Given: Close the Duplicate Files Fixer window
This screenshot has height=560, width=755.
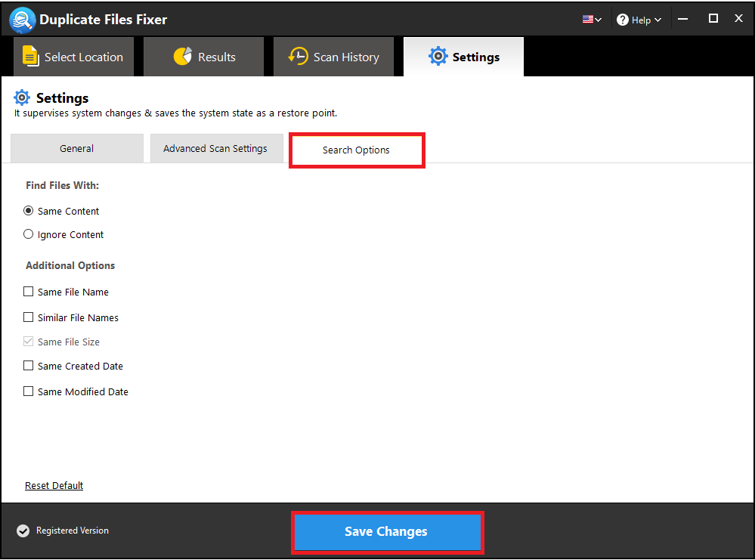Looking at the screenshot, I should (x=738, y=19).
